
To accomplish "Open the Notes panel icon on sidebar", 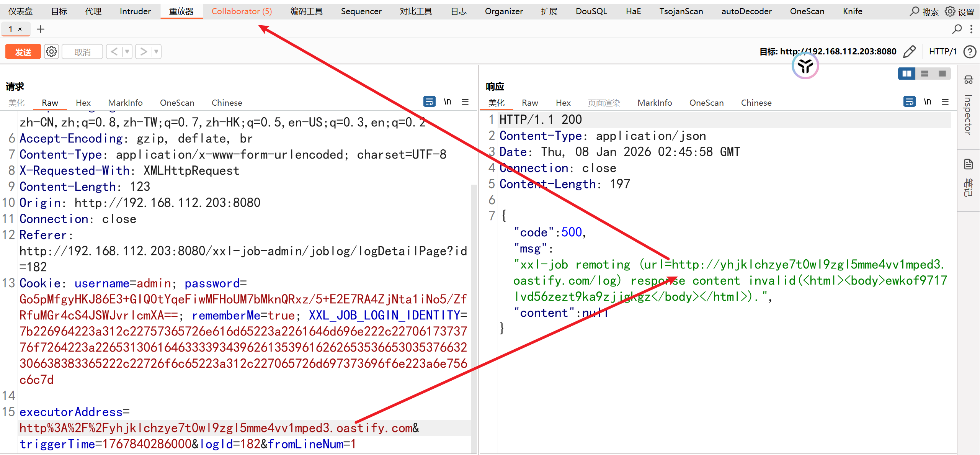I will (969, 165).
